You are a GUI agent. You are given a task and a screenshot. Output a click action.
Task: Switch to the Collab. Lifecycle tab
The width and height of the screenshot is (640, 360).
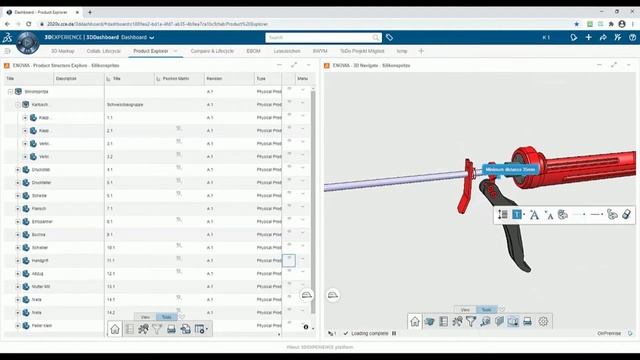pyautogui.click(x=104, y=51)
